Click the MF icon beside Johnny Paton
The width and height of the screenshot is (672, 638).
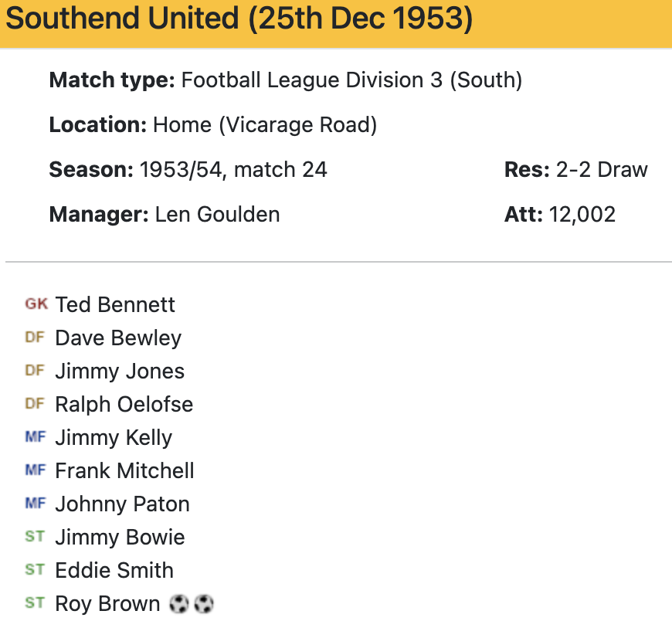click(x=36, y=504)
